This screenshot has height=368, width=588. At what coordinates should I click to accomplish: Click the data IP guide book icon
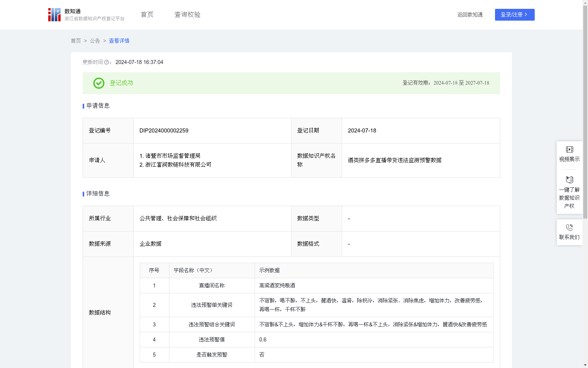point(569,180)
